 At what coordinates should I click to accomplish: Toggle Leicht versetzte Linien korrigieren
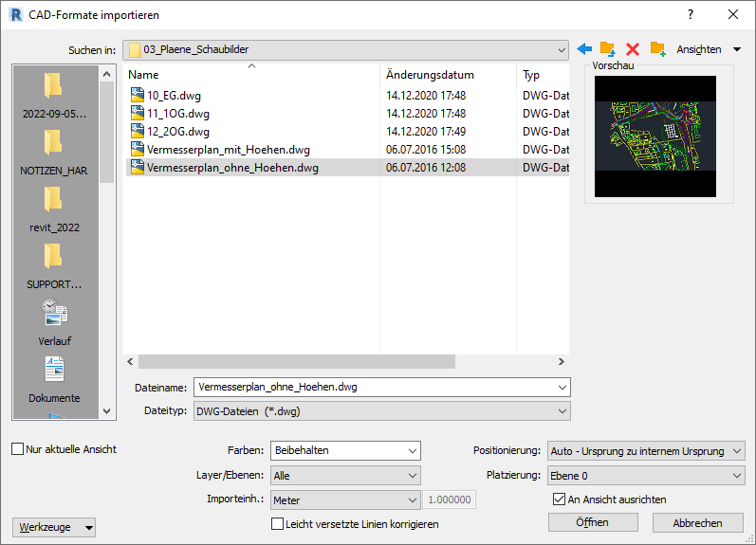tap(278, 523)
